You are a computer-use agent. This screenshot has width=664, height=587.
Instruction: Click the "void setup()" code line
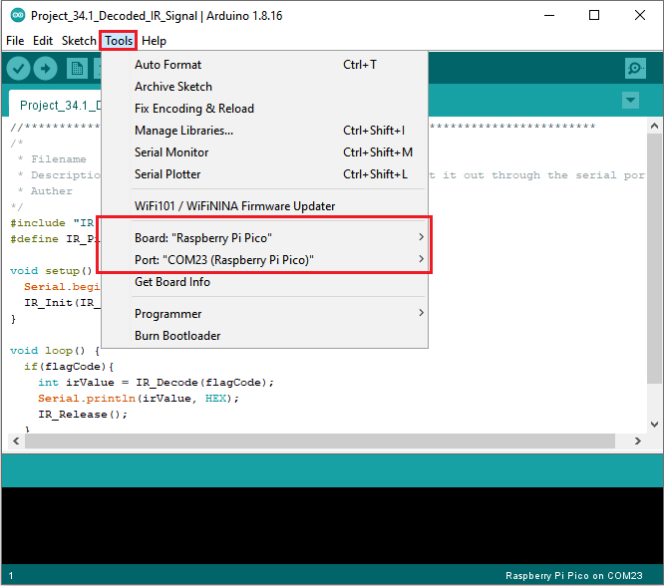click(x=51, y=271)
